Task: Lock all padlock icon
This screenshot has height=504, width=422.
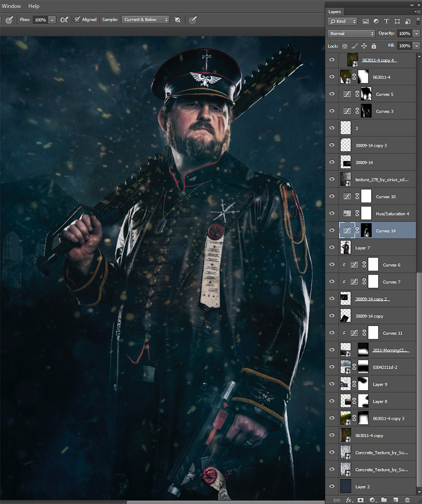Action: [x=374, y=46]
